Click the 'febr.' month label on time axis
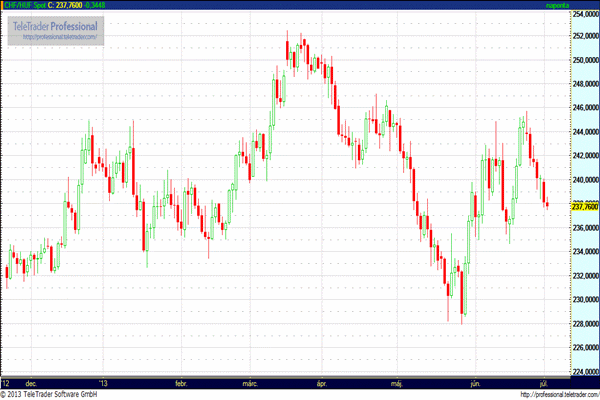 point(181,383)
